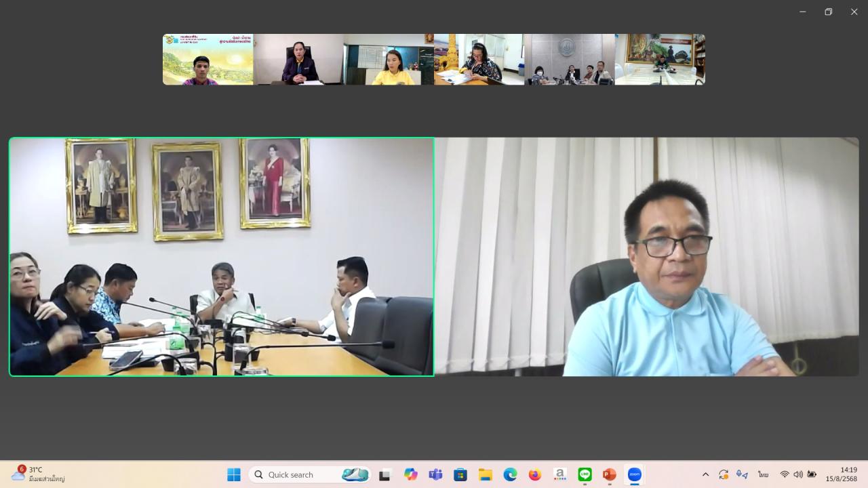Open Microsoft Teams taskbar icon

(435, 474)
